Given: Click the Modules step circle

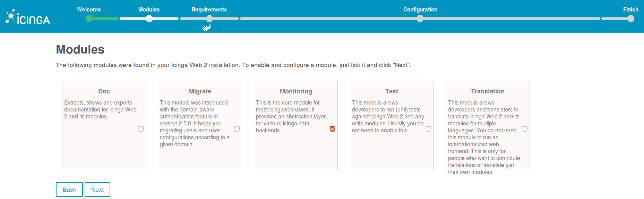Looking at the screenshot, I should coord(149,19).
